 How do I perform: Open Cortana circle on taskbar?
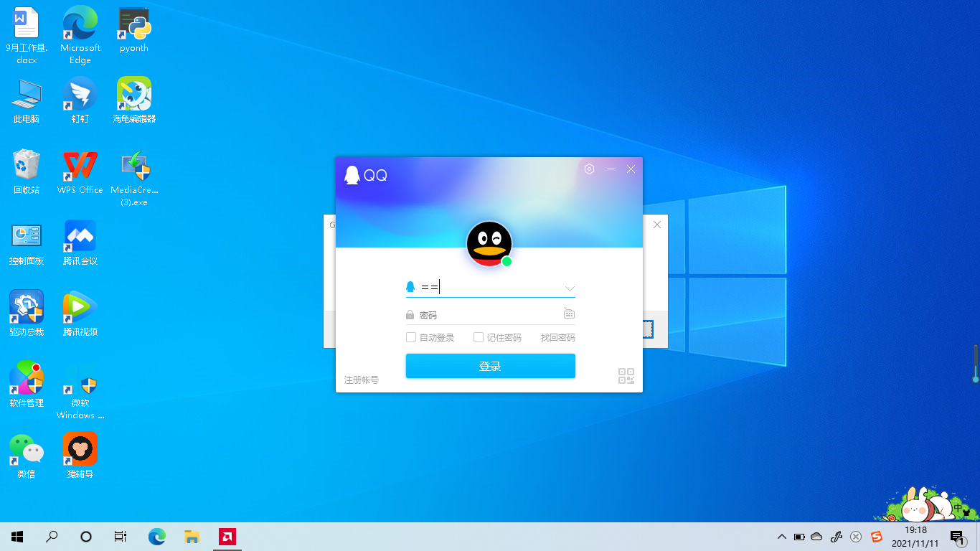point(86,536)
